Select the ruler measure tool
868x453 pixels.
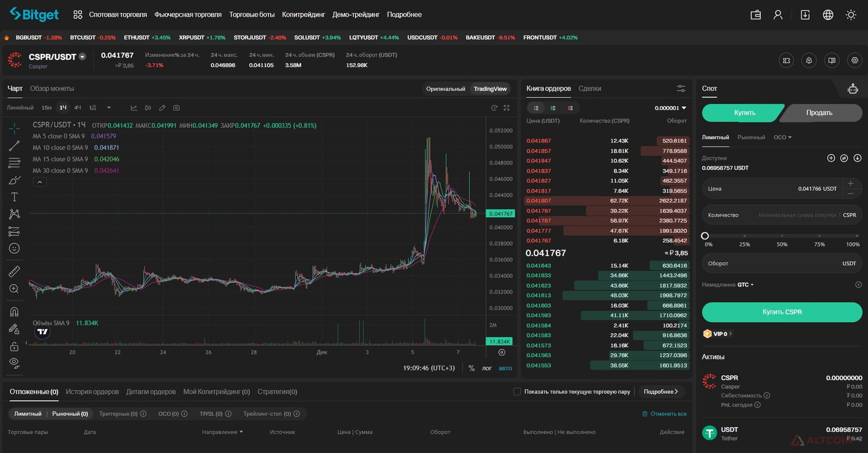tap(14, 272)
